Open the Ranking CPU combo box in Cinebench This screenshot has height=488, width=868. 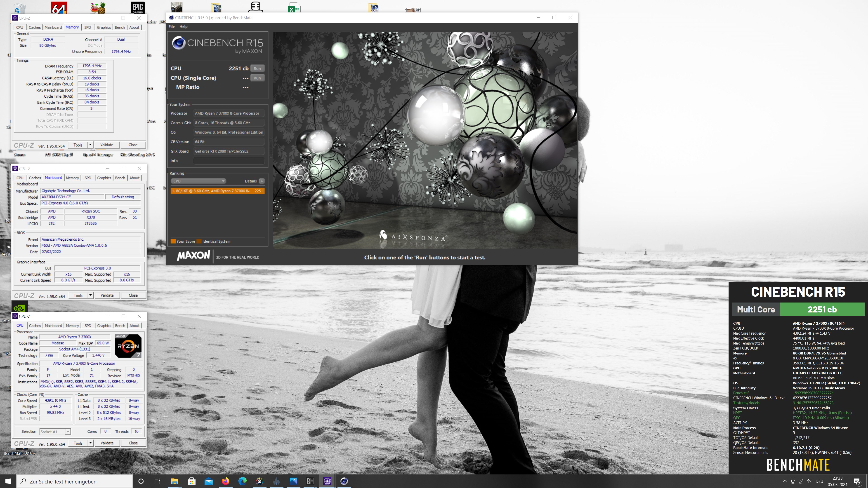[198, 181]
